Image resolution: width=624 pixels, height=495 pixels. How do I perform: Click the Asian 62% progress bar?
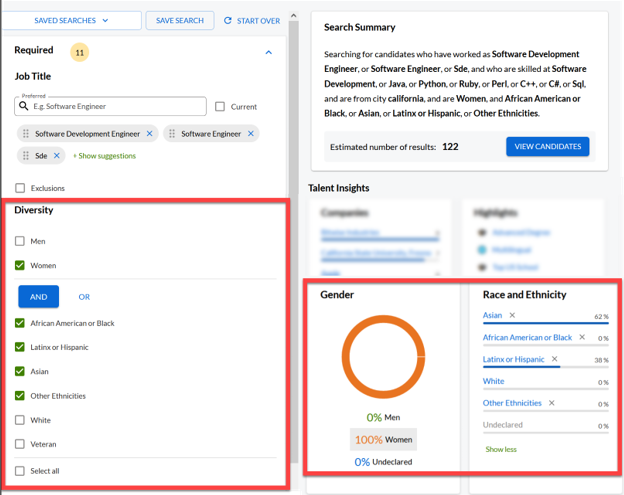(x=546, y=323)
